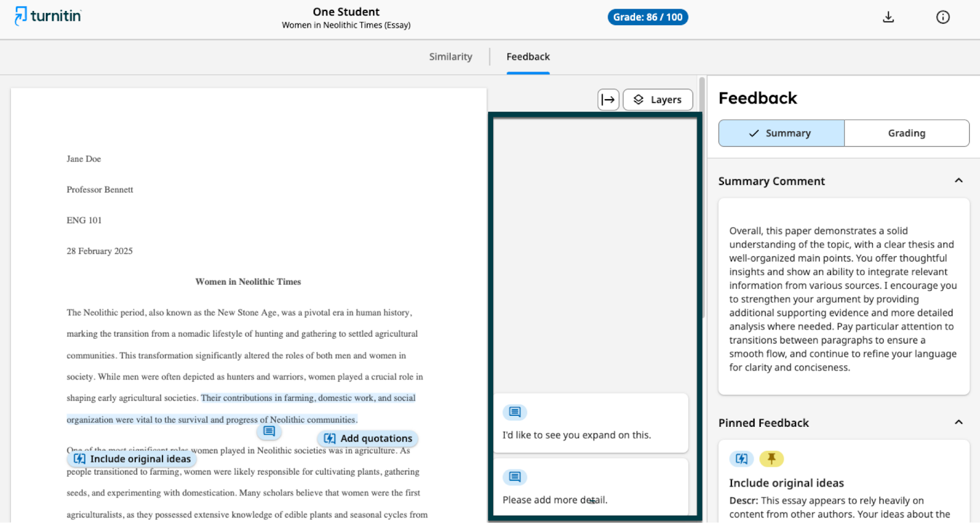Click the QuickMark icon in Pinned Feedback card
The image size is (980, 523).
(x=741, y=459)
